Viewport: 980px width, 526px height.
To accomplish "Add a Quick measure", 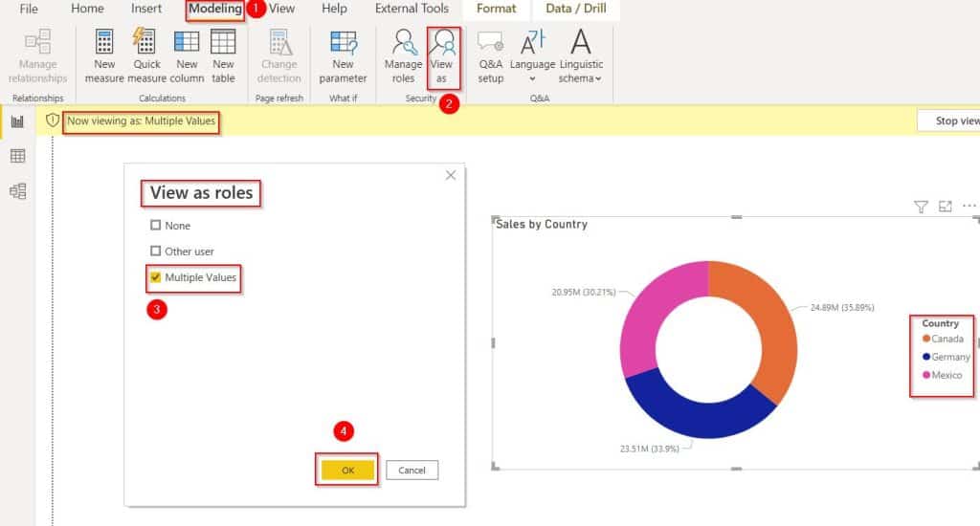I will pyautogui.click(x=146, y=56).
